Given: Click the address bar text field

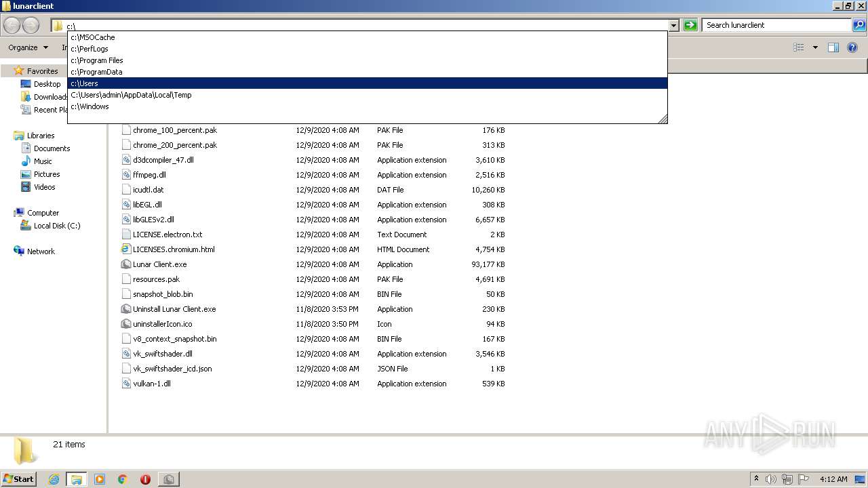Looking at the screenshot, I should click(366, 26).
